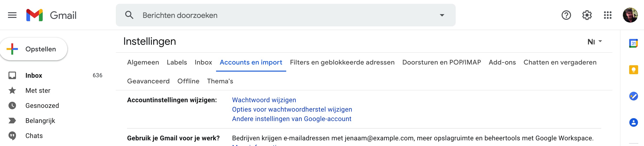Click the Opstellen compose button
This screenshot has width=644, height=146.
click(34, 49)
